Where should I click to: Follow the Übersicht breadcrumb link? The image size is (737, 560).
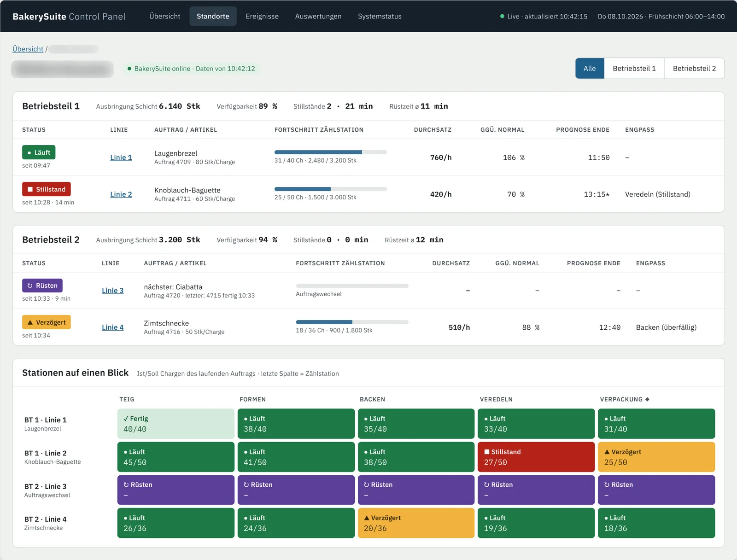(x=28, y=49)
